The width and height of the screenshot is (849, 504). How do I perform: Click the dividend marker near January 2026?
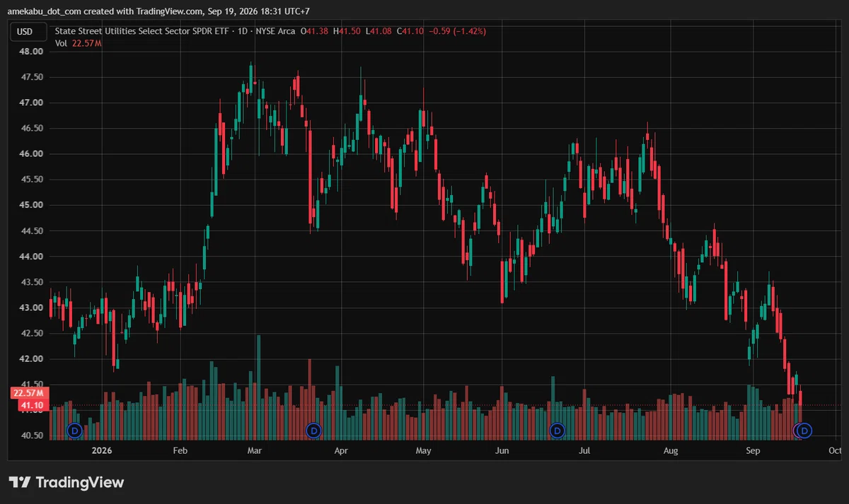click(75, 430)
